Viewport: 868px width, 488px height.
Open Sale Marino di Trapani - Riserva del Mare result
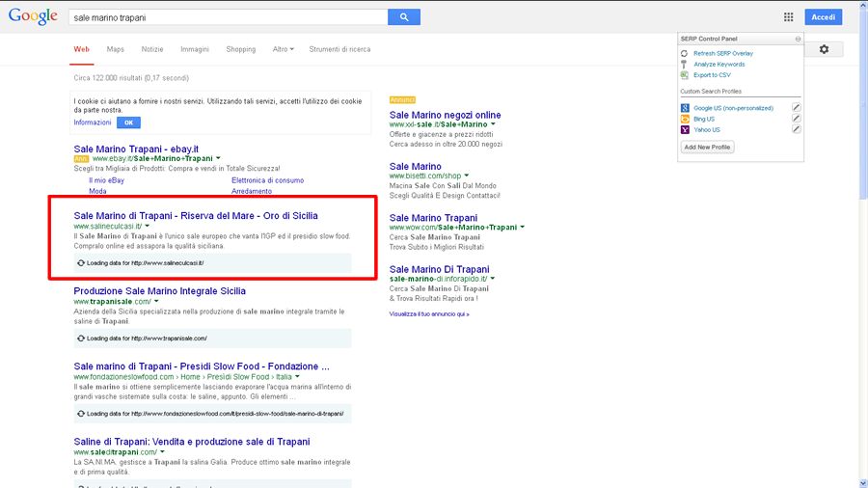(196, 216)
